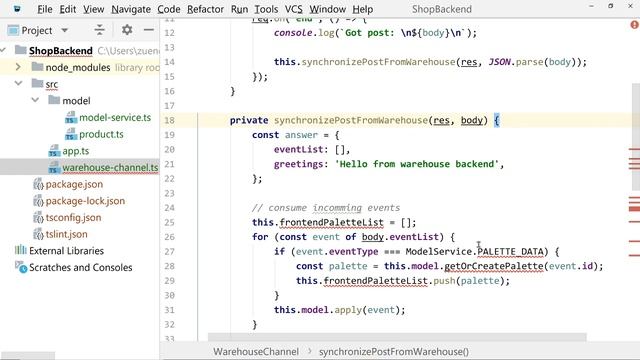
Task: Open the View menu
Action: 93,9
